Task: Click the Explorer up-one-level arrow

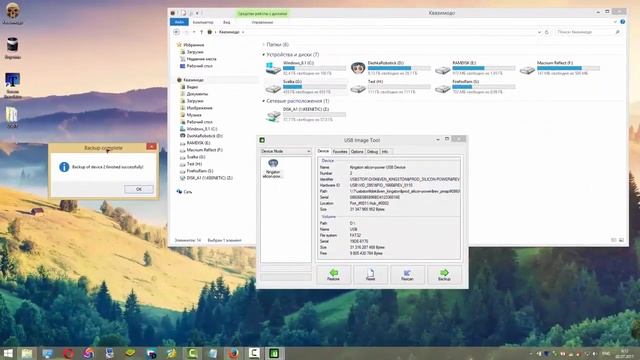Action: (201, 32)
